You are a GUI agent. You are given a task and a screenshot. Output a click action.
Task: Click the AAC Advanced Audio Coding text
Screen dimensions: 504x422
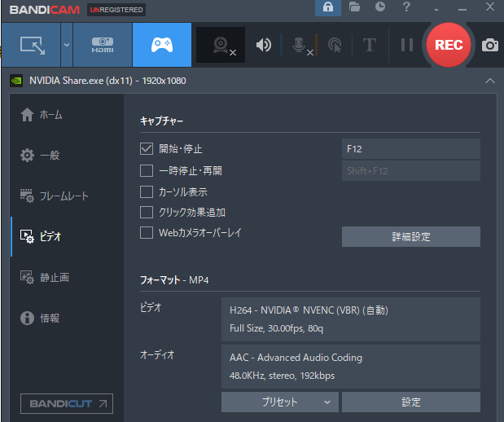coord(296,358)
